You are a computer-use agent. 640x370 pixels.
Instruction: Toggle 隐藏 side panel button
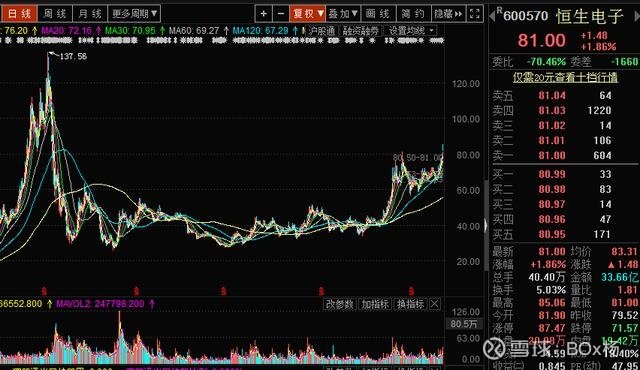448,14
